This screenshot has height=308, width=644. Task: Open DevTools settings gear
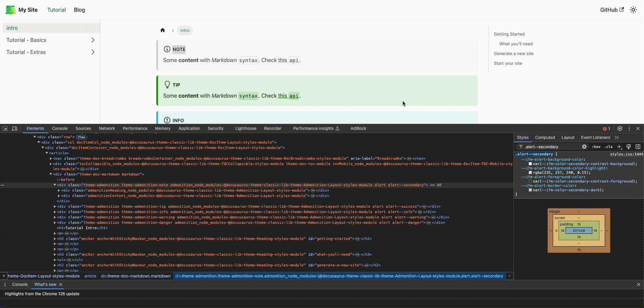620,129
